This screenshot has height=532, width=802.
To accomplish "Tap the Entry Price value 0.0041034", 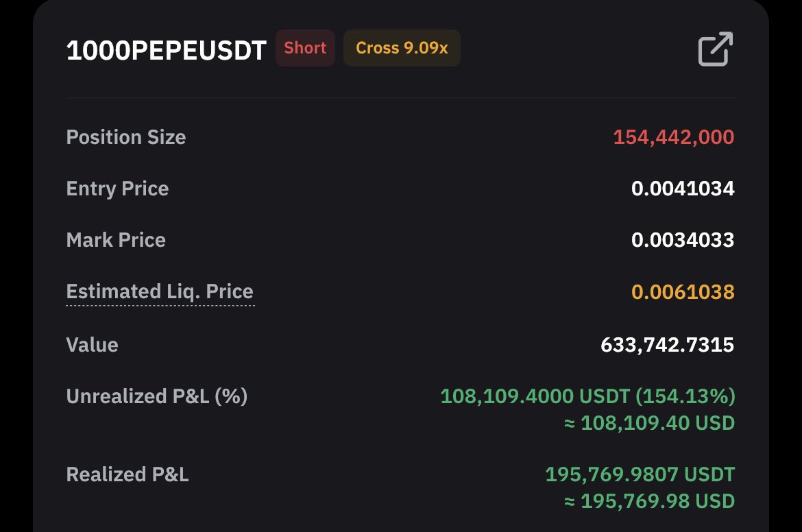I will click(683, 189).
